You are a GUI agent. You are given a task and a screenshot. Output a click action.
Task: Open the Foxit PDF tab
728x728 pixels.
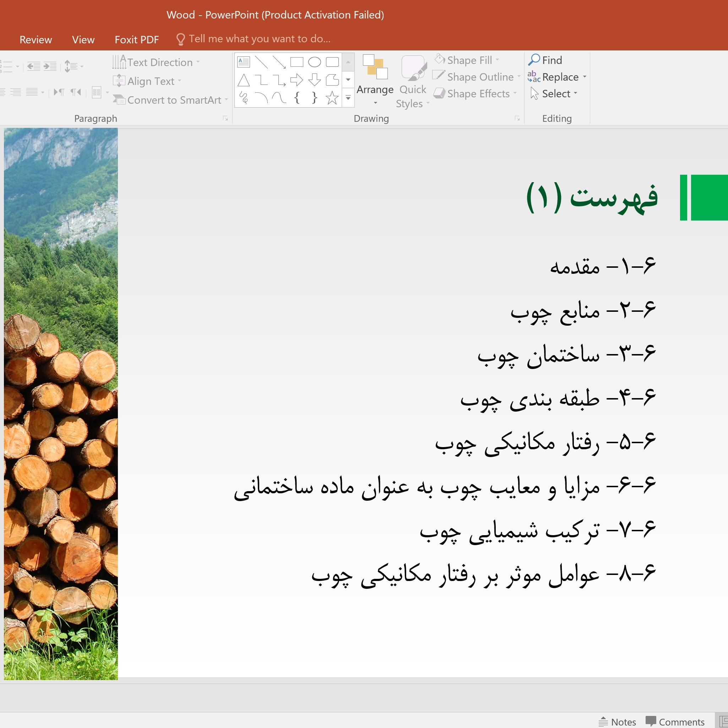(137, 39)
